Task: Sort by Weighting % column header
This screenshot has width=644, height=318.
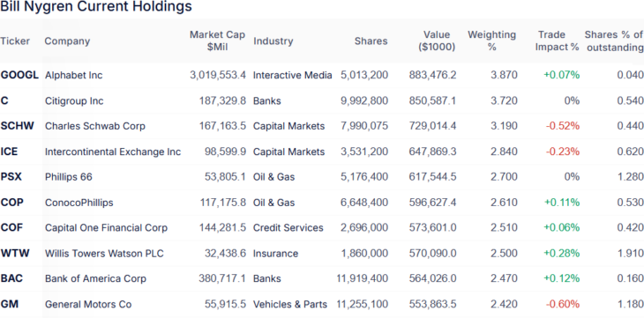Action: (491, 41)
